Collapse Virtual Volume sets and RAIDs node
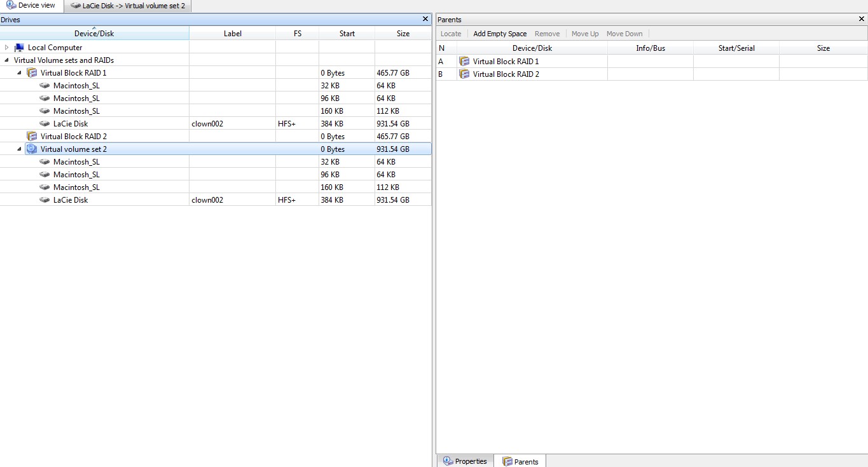This screenshot has height=467, width=868. 6,60
